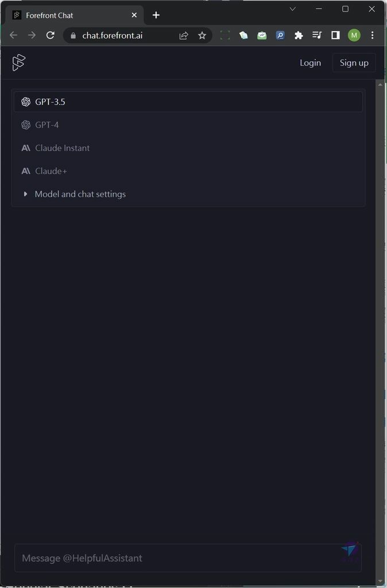Open the tab search chevron dropdown
Screen dimensions: 387x588
tap(292, 9)
